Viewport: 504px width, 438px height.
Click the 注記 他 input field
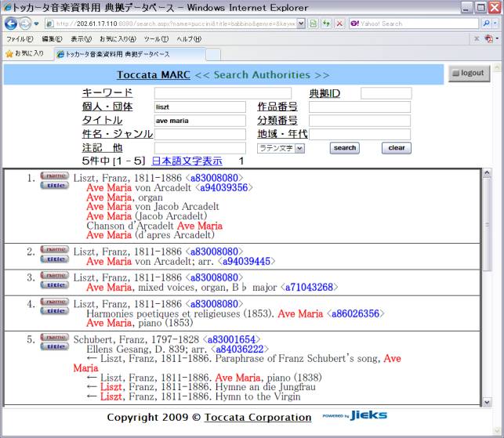click(x=200, y=148)
